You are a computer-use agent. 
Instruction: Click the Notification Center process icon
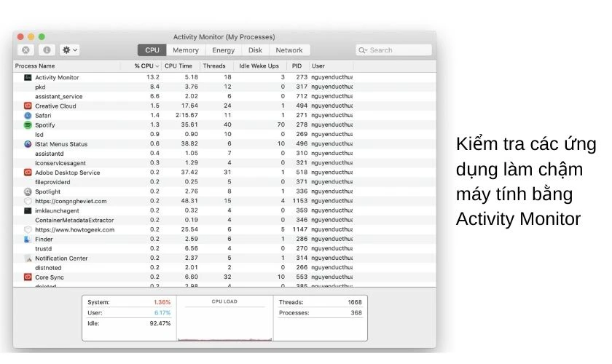[28, 258]
